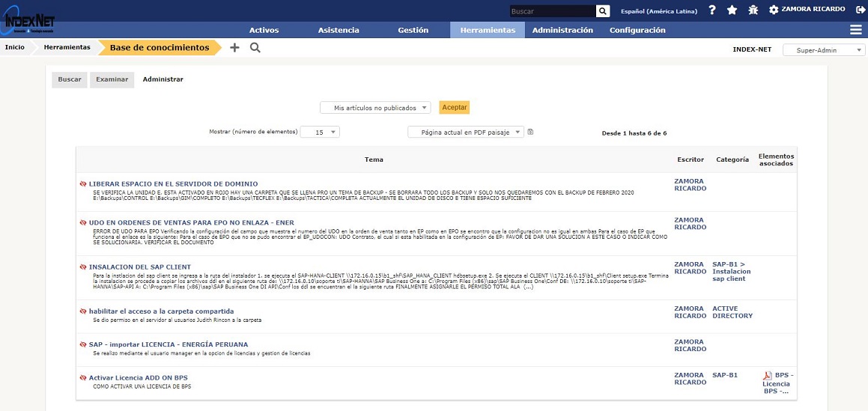
Task: Open the Asistencia menu
Action: pos(339,30)
